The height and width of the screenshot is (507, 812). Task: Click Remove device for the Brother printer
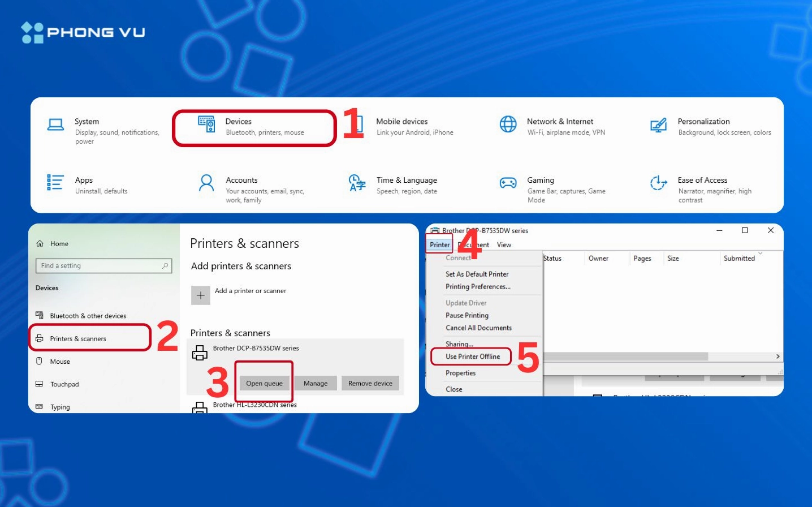click(x=370, y=383)
